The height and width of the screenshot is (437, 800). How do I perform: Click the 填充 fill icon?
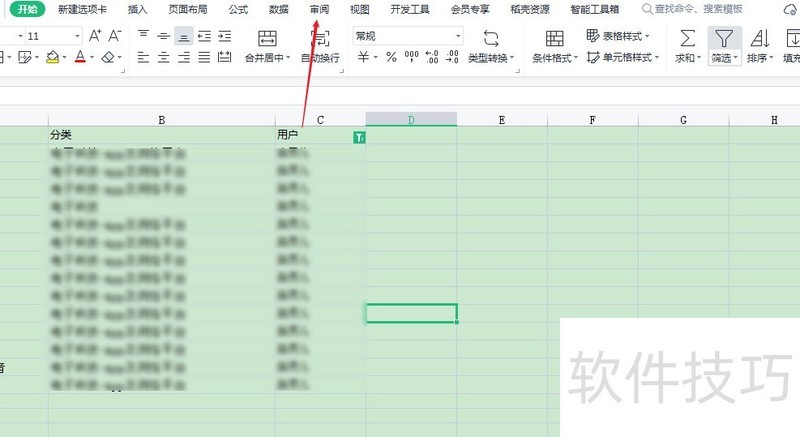(793, 38)
